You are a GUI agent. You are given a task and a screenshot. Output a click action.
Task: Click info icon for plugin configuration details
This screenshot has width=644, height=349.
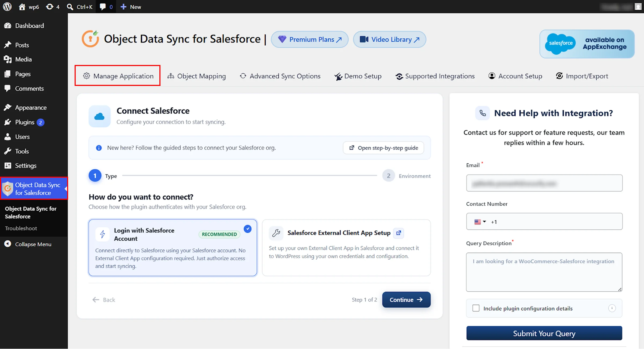[x=612, y=308]
